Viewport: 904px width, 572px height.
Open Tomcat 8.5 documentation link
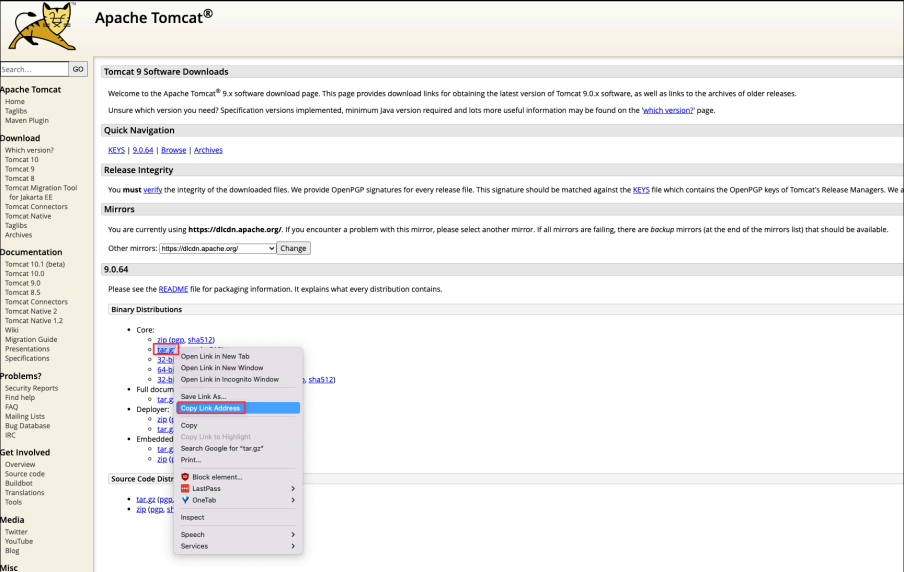pyautogui.click(x=23, y=292)
